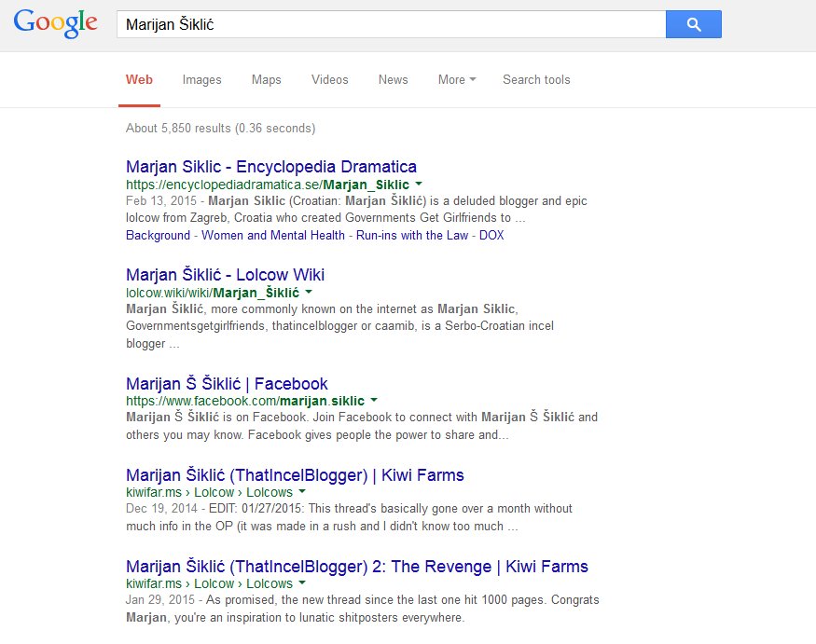Image resolution: width=816 pixels, height=644 pixels.
Task: Click the blue magnifying glass search button
Action: [693, 24]
